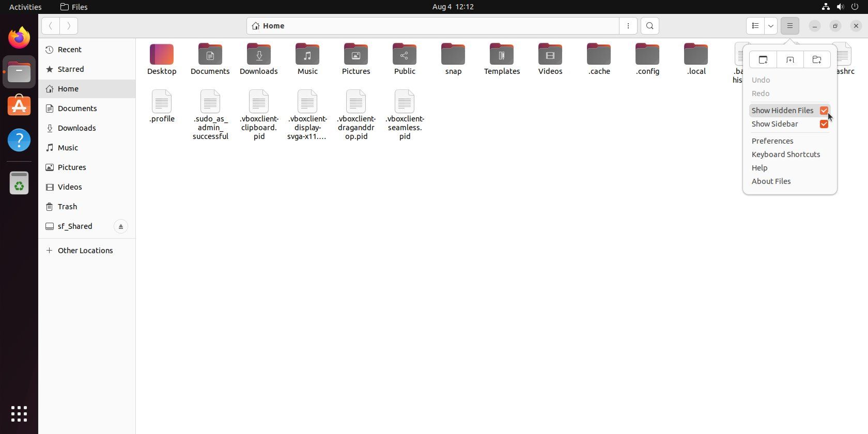Select the .cache hidden folder

[599, 59]
